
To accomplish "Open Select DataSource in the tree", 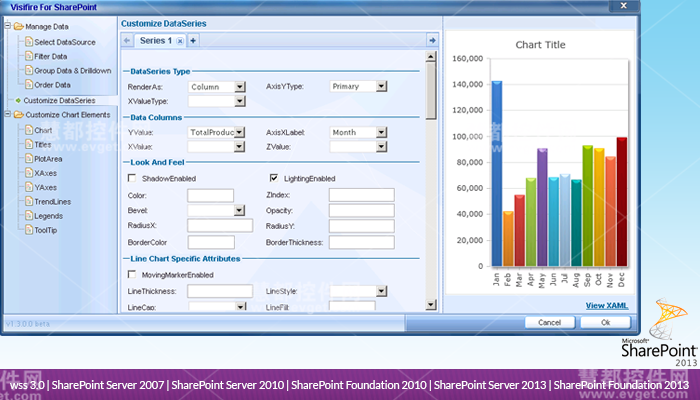I will 65,42.
